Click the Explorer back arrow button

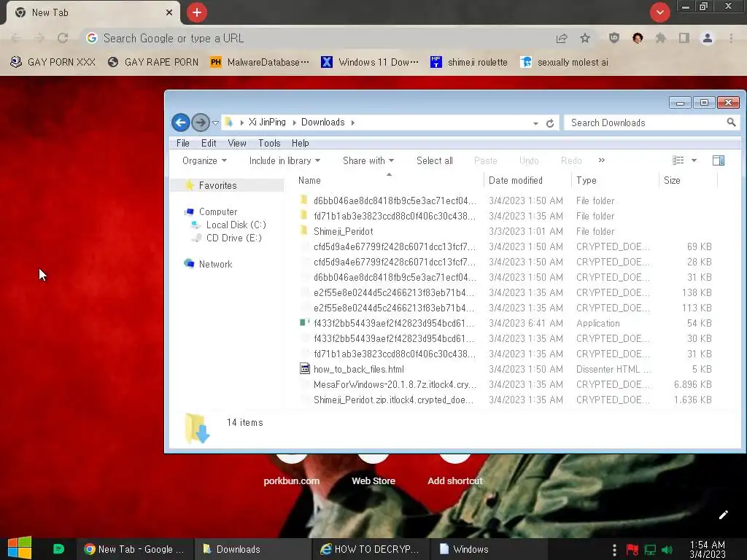tap(181, 122)
